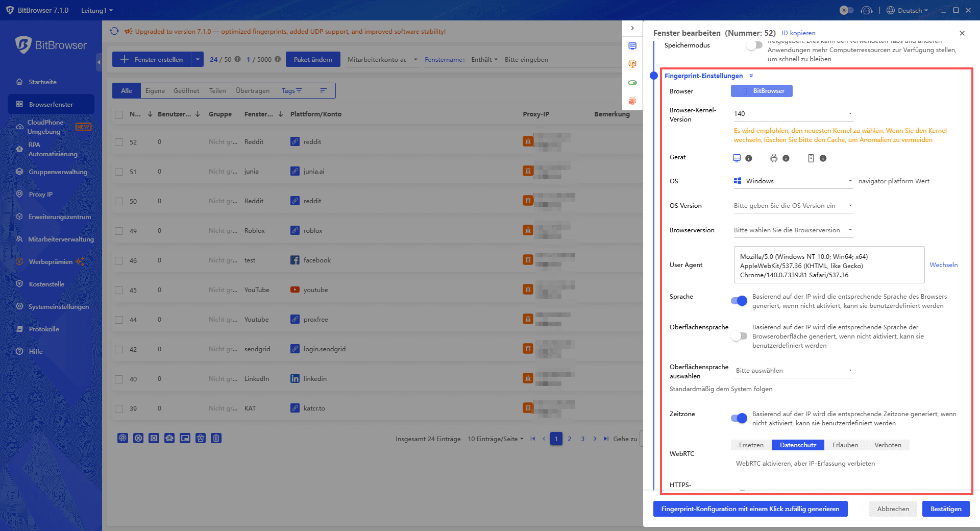
Task: Click the trash delete icon below the window list
Action: click(216, 438)
